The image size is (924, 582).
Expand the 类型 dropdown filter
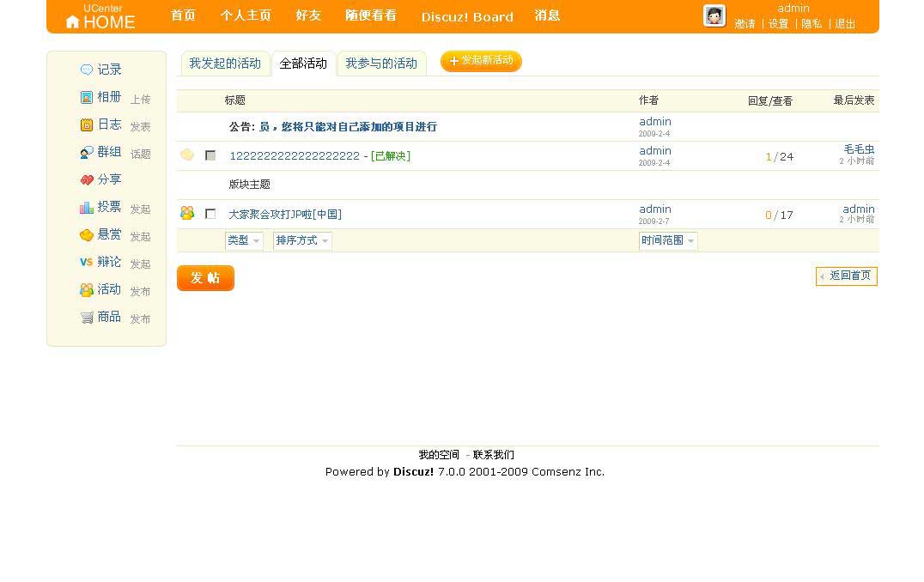244,241
